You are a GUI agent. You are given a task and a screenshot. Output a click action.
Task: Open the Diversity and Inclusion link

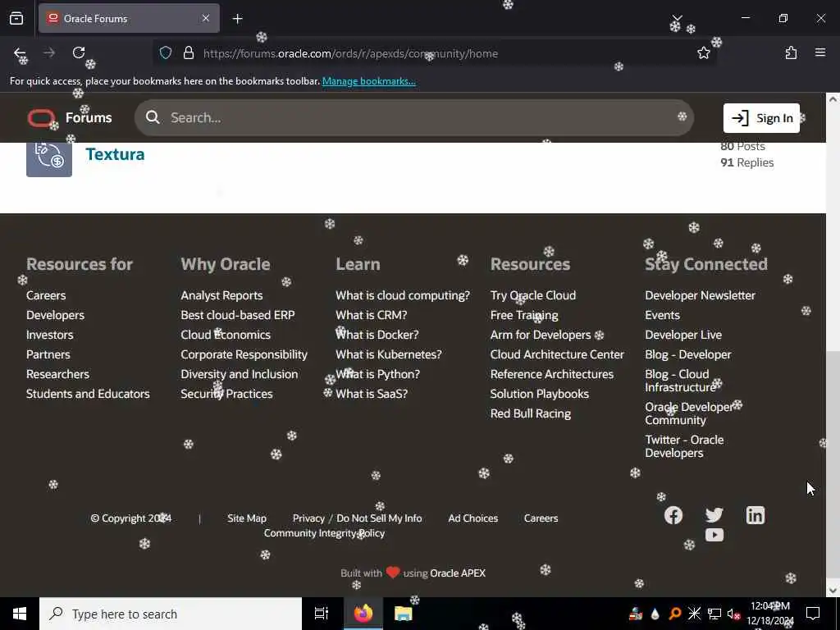[x=240, y=374]
